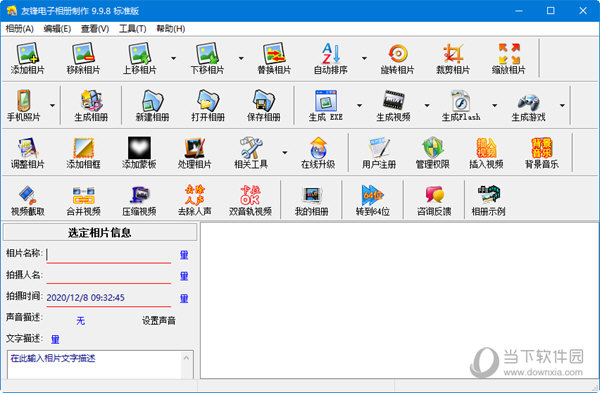Click the 手机照片 phone photos icon

[23, 105]
